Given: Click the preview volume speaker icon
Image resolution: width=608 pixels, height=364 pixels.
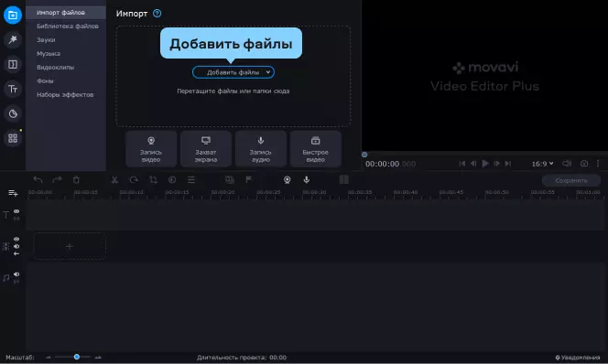Looking at the screenshot, I should (567, 164).
